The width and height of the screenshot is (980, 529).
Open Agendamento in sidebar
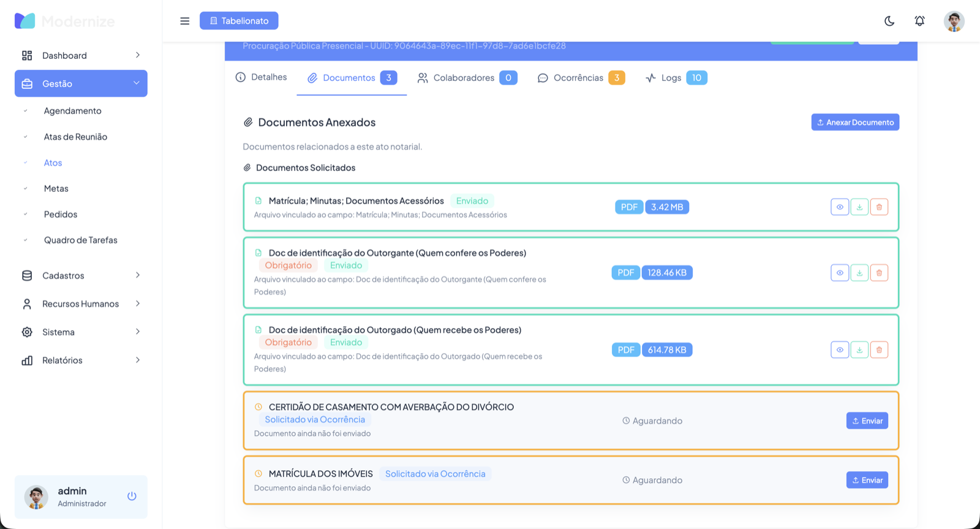click(x=72, y=111)
